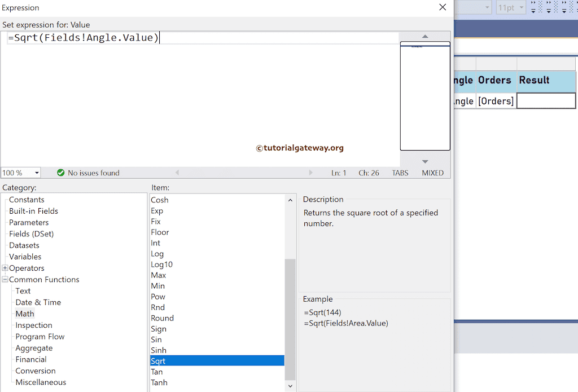Click the Ch: 26 status indicator

pyautogui.click(x=369, y=173)
